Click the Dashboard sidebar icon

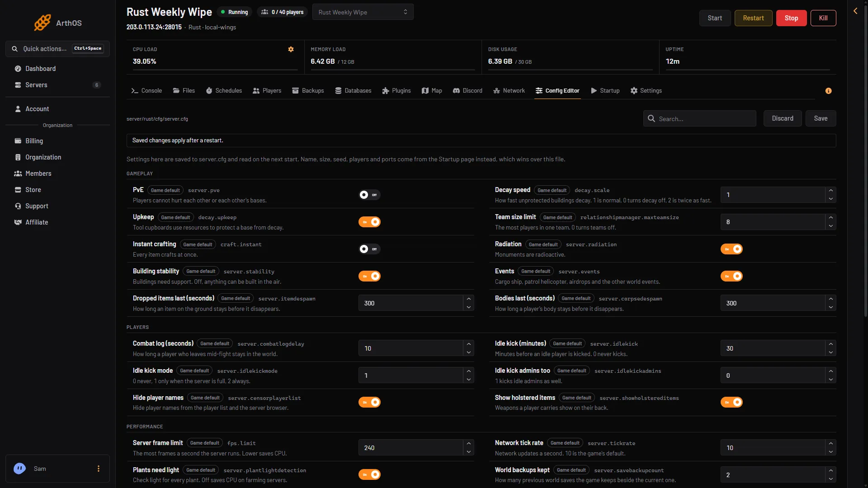coord(18,69)
